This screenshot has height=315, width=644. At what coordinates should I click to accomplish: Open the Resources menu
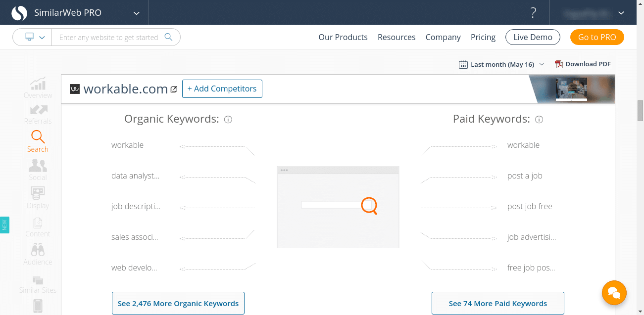396,37
